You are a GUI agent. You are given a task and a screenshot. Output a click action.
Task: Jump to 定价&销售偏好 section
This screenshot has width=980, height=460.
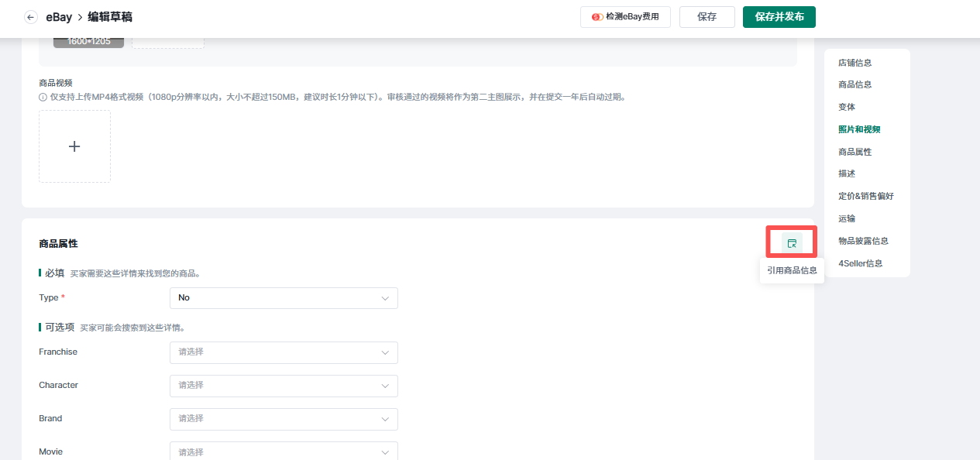(x=865, y=196)
